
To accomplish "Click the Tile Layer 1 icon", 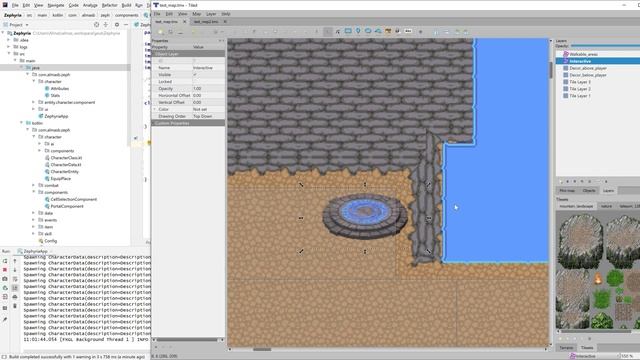I will (566, 96).
